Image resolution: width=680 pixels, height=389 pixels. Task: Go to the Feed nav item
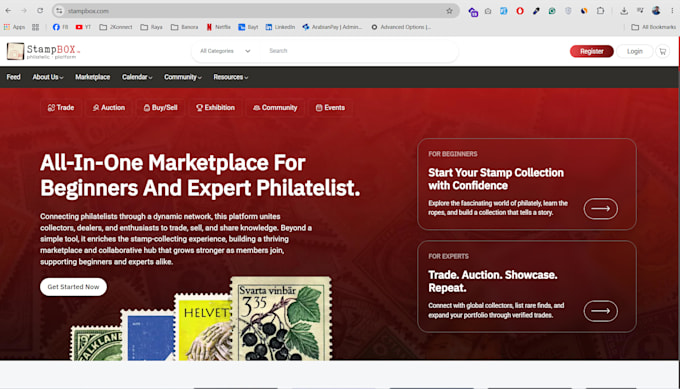(x=13, y=77)
